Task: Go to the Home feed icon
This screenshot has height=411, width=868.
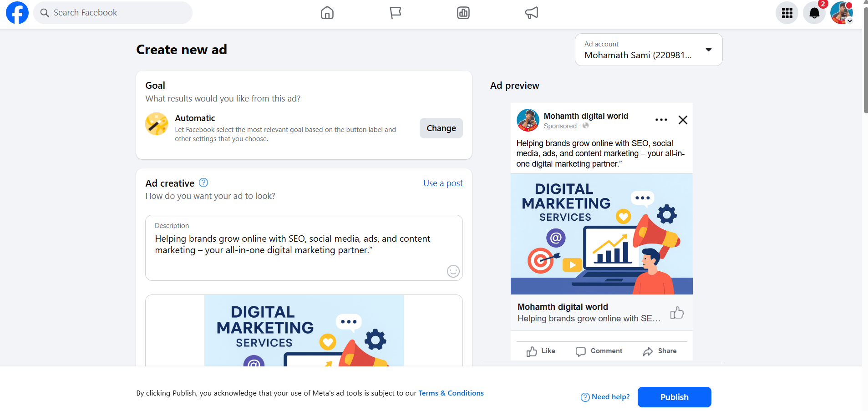Action: 327,13
